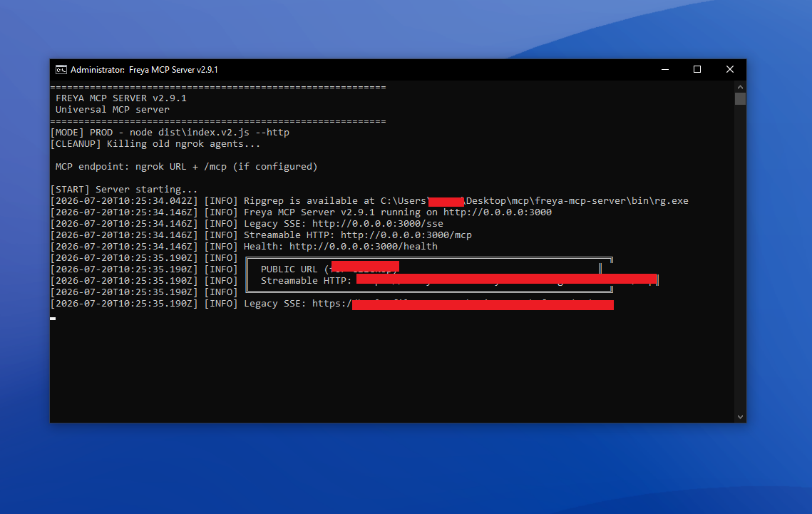Click the Legacy SSE URL http://0.0.0.0:3000/sse
Screen dimensions: 812x514
point(378,223)
